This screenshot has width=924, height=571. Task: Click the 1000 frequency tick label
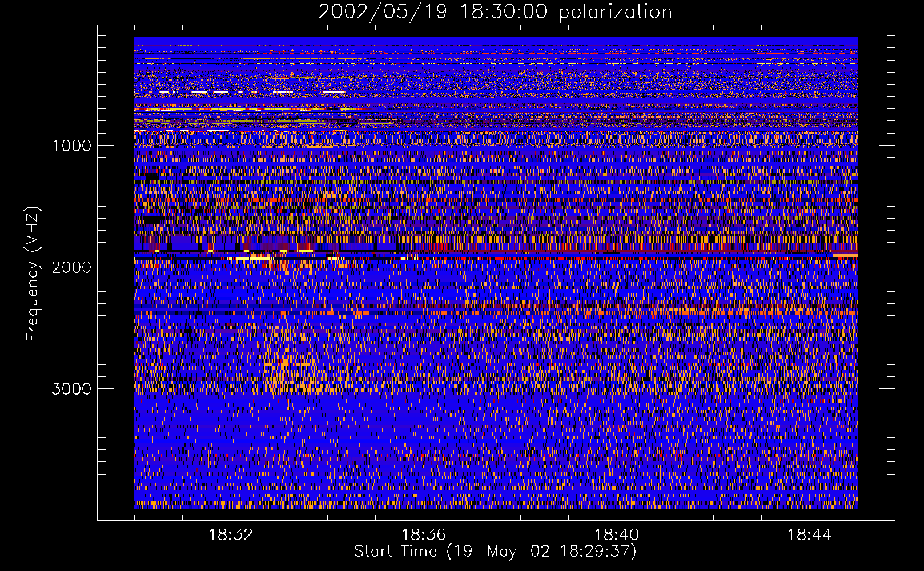(71, 146)
